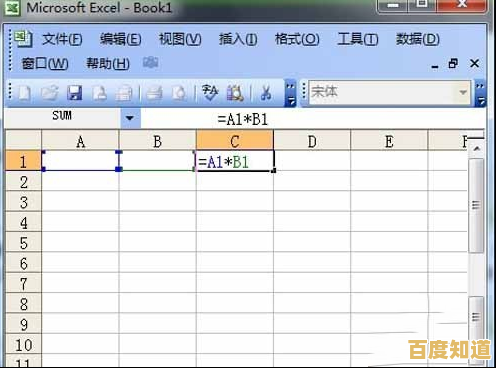Click the Print icon in the toolbar
Viewport: 496px width, 368px height.
tap(154, 93)
